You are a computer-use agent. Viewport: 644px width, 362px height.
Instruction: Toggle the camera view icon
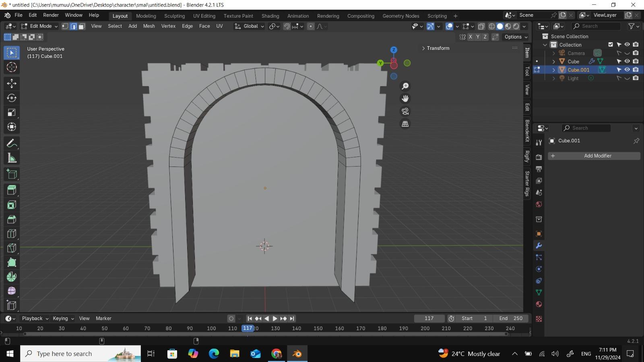click(405, 111)
